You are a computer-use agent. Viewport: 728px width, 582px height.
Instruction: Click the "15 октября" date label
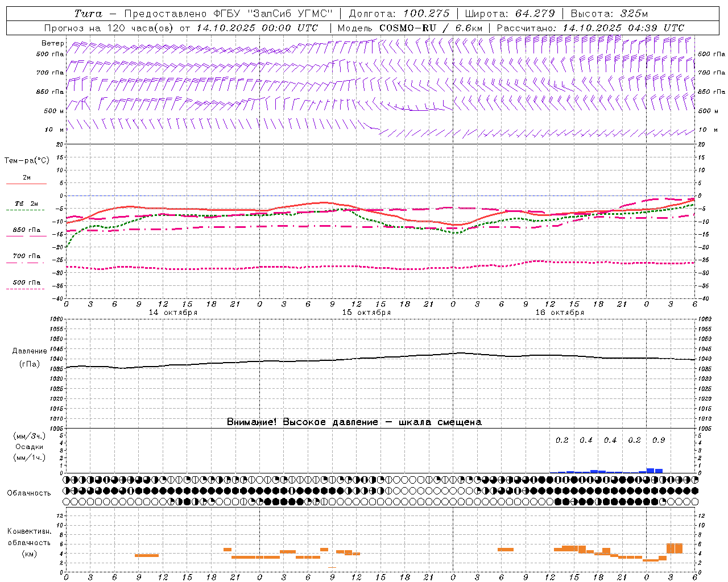click(x=366, y=313)
